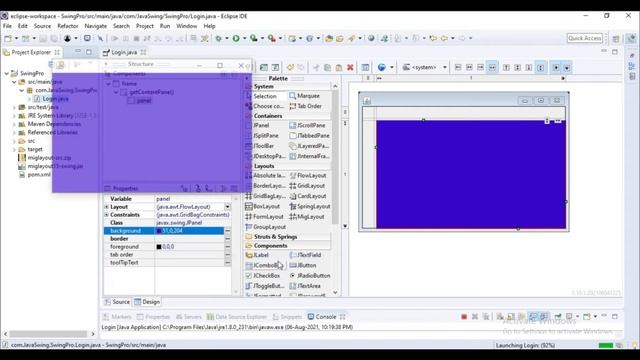Click the foreground black color swatch

click(159, 247)
